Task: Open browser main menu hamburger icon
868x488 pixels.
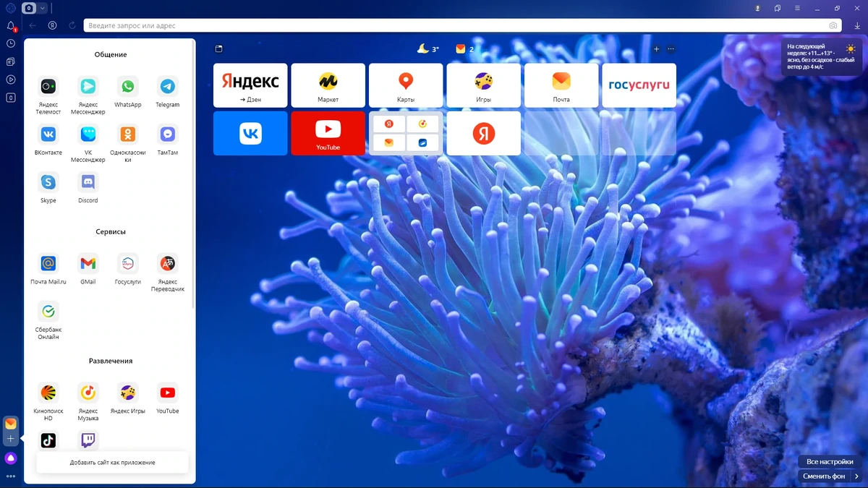Action: [x=799, y=8]
